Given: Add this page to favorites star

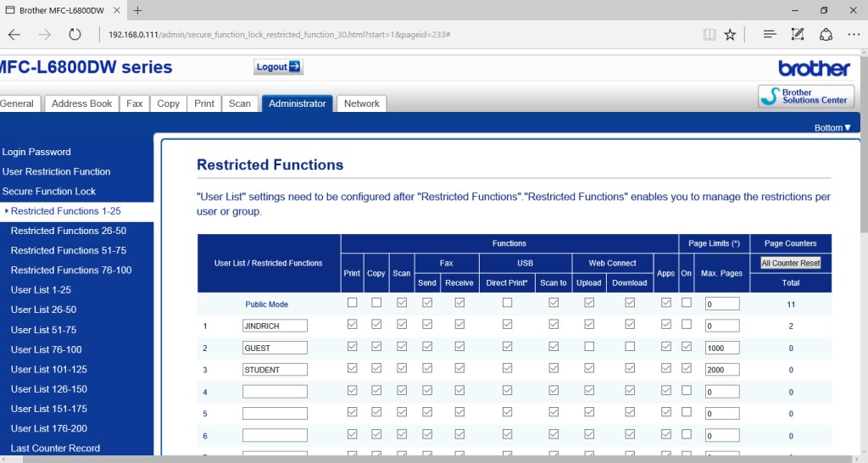Looking at the screenshot, I should click(x=730, y=34).
